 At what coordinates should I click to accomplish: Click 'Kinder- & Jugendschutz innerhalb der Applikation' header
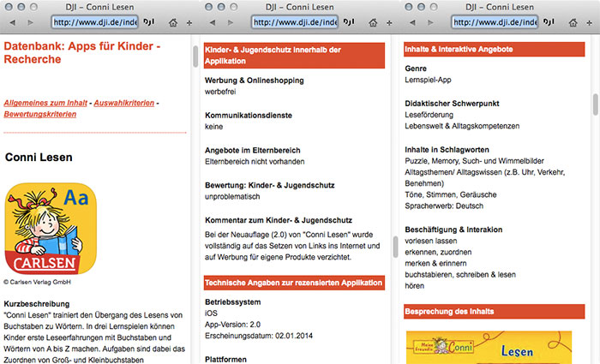coord(294,56)
